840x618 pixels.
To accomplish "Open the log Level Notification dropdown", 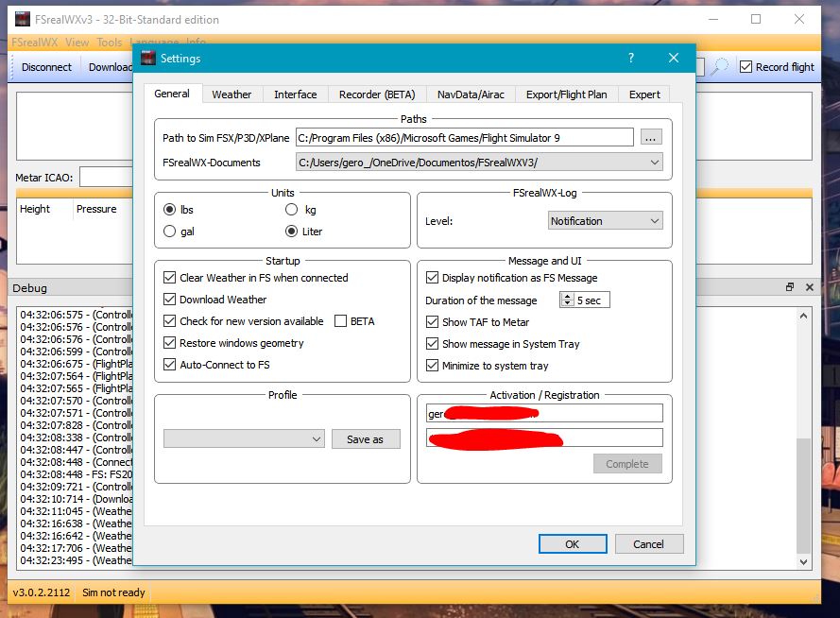I will [606, 220].
